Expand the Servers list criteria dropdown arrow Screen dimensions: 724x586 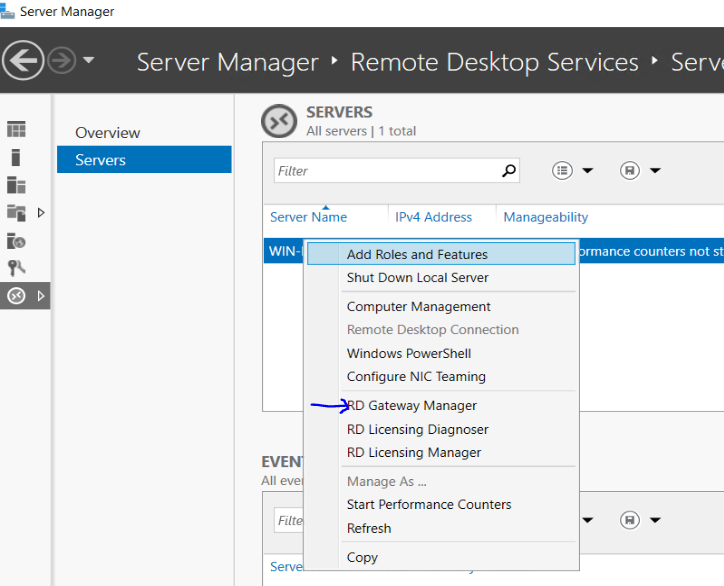pyautogui.click(x=587, y=171)
